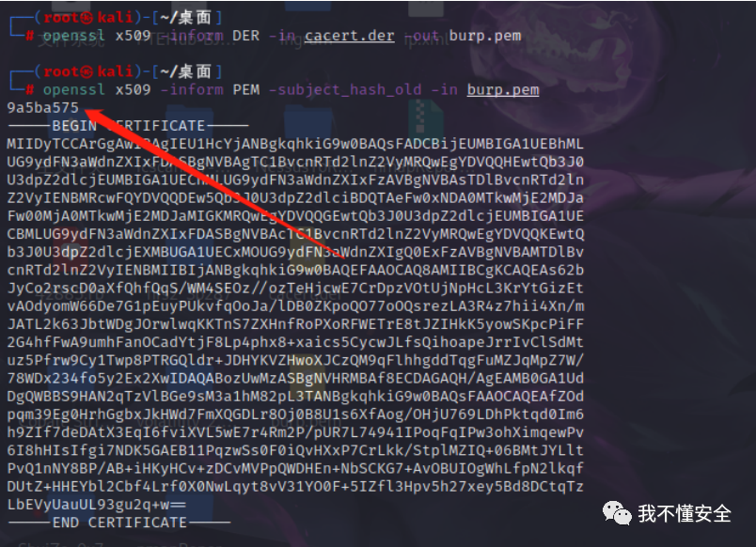The width and height of the screenshot is (756, 547).
Task: Click the certificate line starting with MIIDyTCCArGg
Action: [295, 144]
